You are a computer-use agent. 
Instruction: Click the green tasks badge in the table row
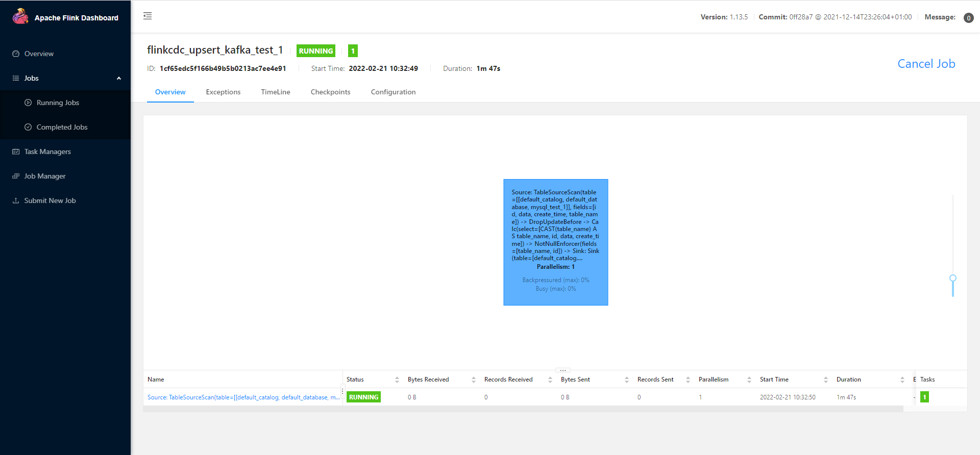click(924, 397)
